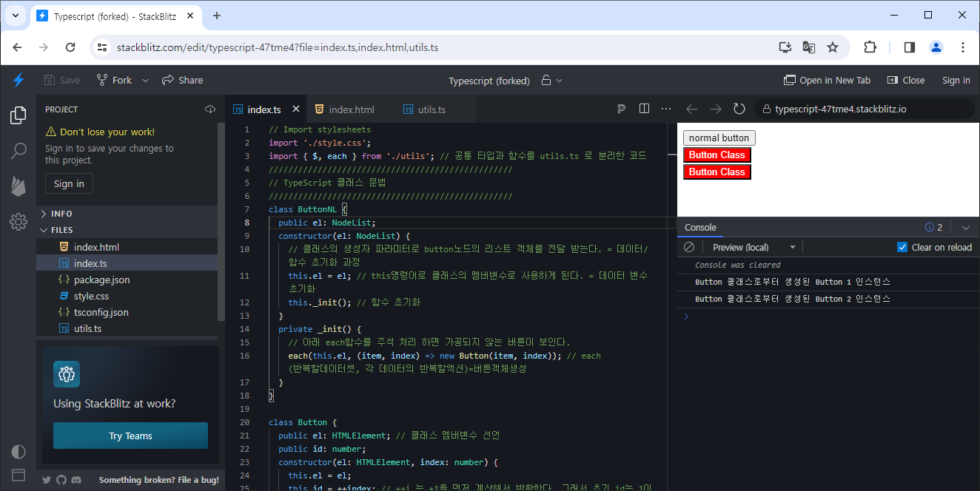The width and height of the screenshot is (980, 491).
Task: Select the Console tab
Action: (700, 228)
